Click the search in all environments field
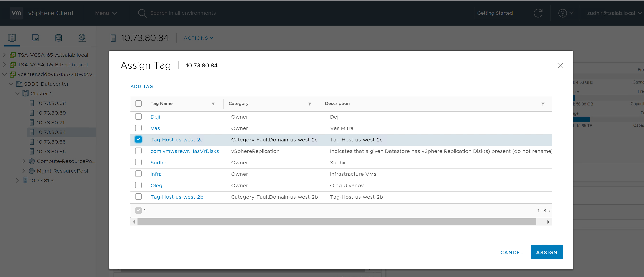Image resolution: width=644 pixels, height=277 pixels. tap(183, 13)
